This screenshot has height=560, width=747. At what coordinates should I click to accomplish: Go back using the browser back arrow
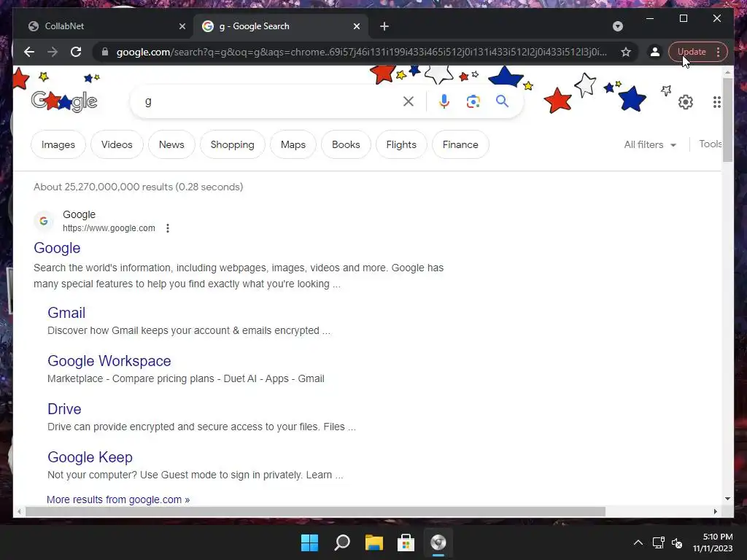(29, 52)
